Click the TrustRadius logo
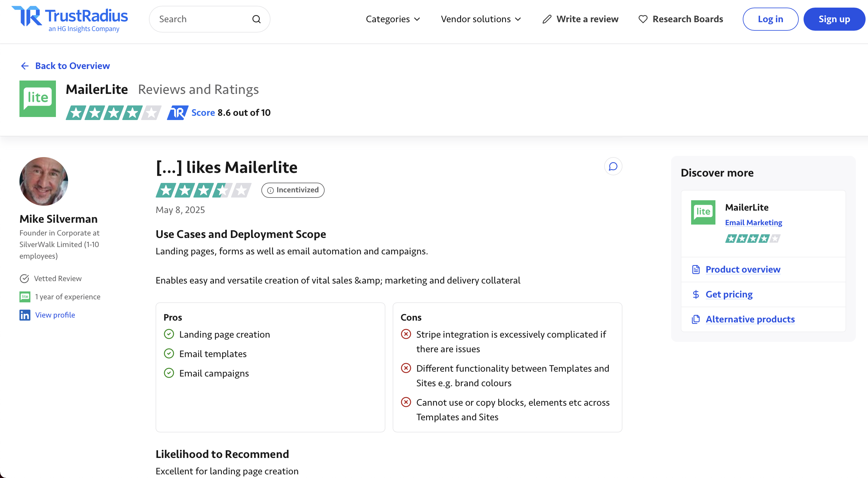Image resolution: width=868 pixels, height=478 pixels. 70,19
